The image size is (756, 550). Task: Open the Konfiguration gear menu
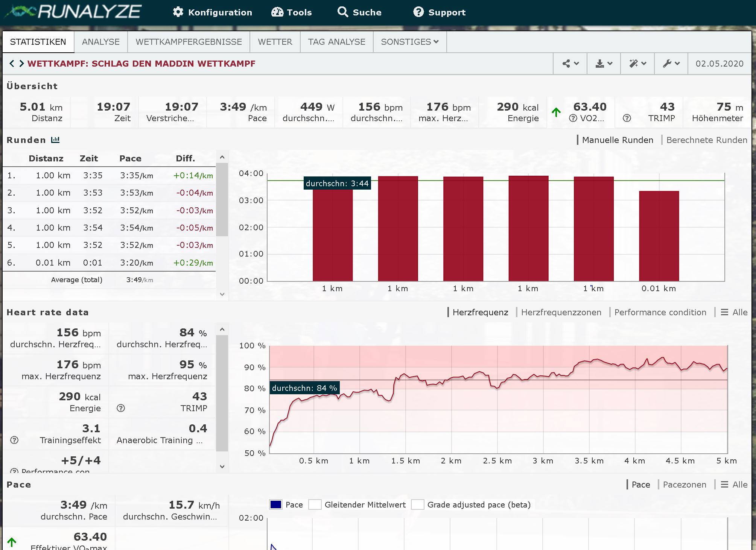pyautogui.click(x=213, y=12)
